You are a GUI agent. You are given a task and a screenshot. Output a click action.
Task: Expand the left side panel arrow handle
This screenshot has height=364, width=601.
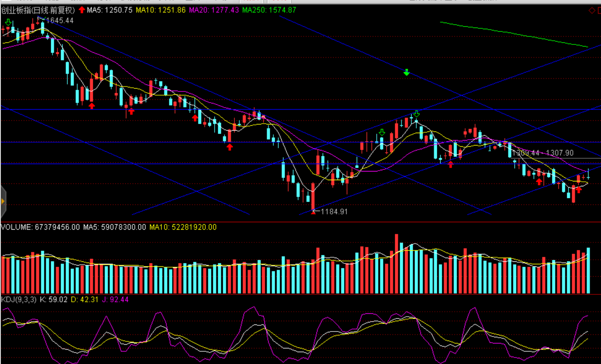coord(3,202)
